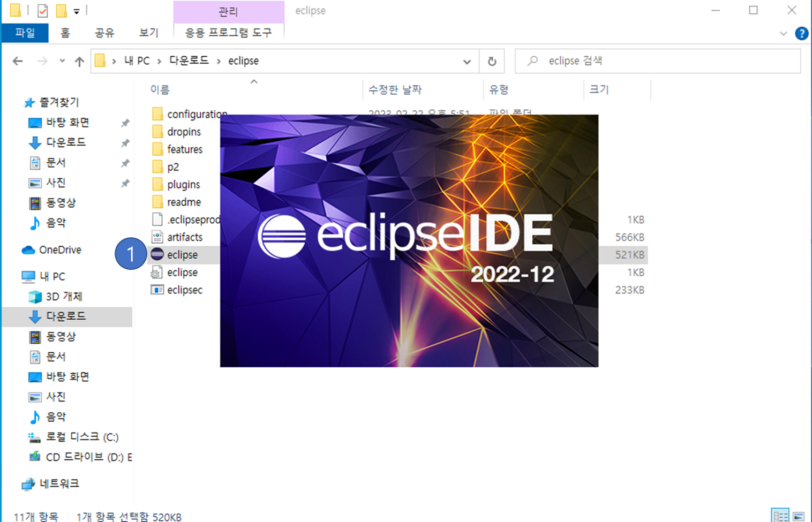The height and width of the screenshot is (522, 812).
Task: Expand breadcrumb arrow after 다운로드
Action: point(219,62)
